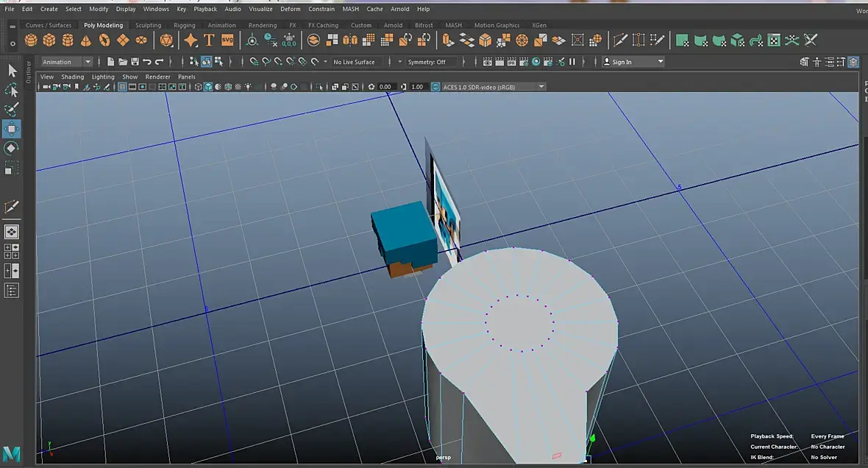Create a polygon torus from the shelf
This screenshot has width=868, height=468.
coord(104,40)
